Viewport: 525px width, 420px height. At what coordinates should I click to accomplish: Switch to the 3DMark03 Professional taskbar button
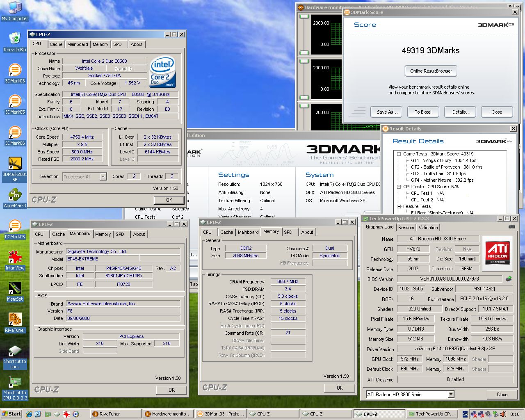(x=221, y=414)
